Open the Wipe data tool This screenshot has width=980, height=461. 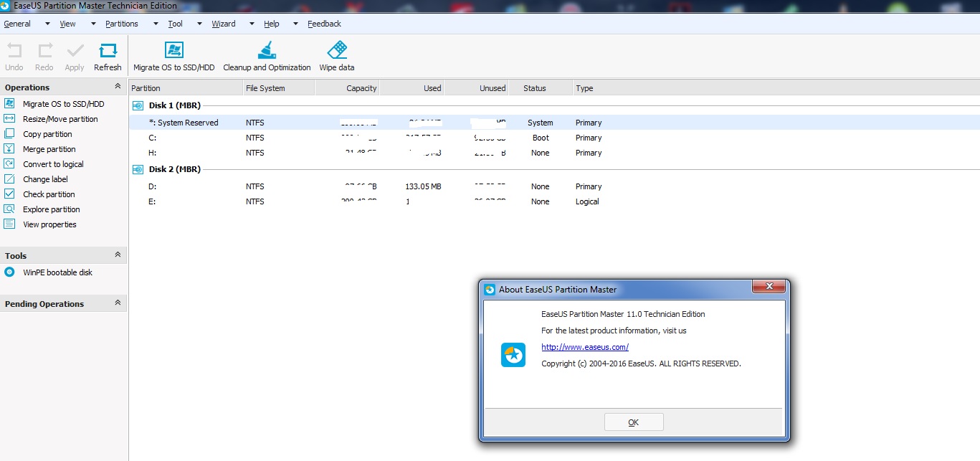[337, 56]
